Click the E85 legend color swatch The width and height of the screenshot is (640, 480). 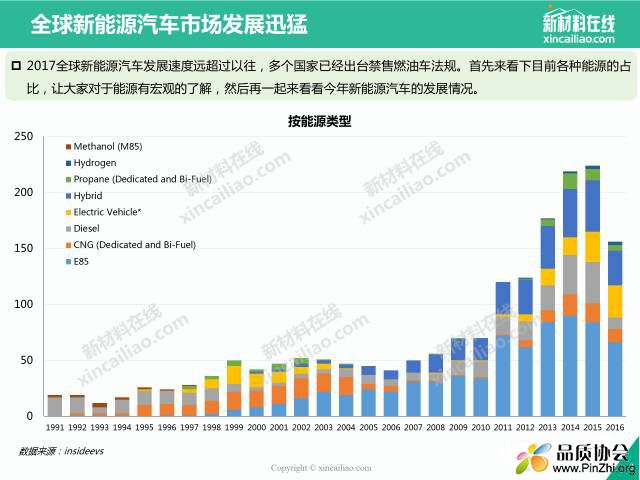click(69, 262)
